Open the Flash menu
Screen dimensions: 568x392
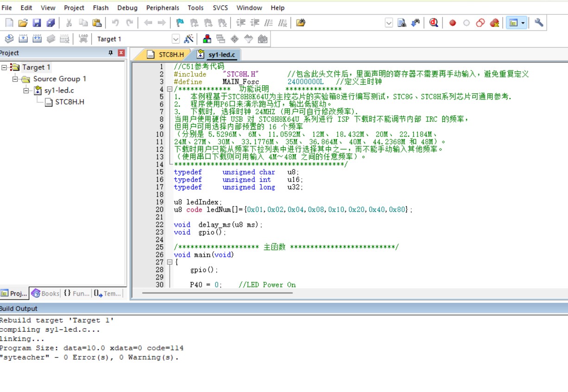click(x=101, y=7)
